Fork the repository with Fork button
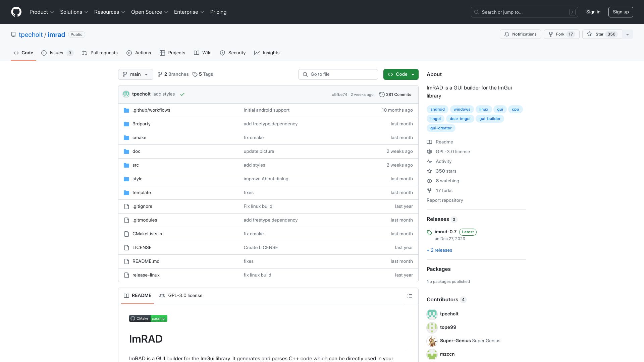The width and height of the screenshot is (644, 362). 561,34
